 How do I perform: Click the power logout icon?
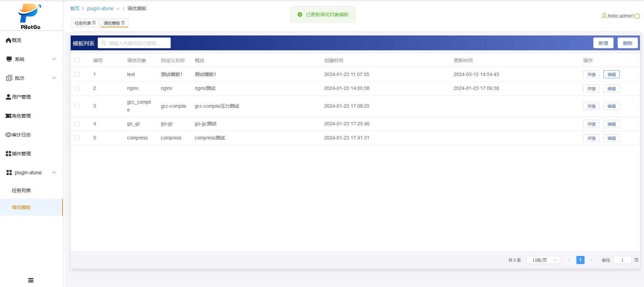637,16
